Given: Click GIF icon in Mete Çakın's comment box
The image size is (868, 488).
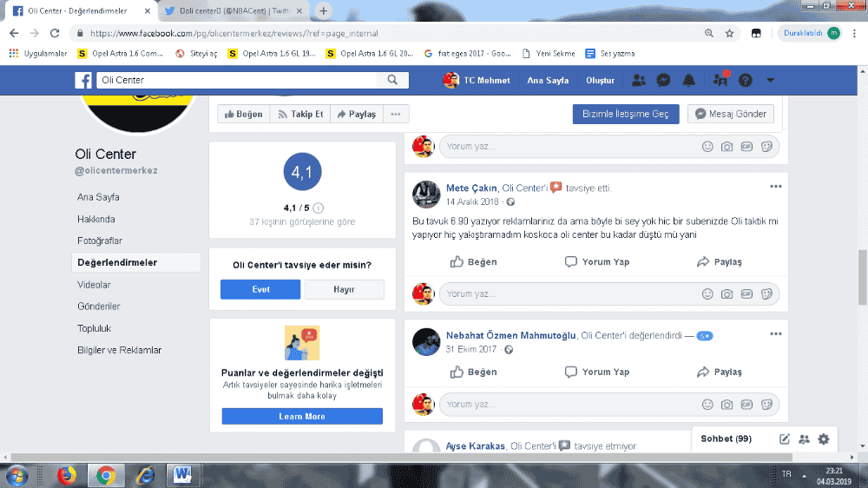Looking at the screenshot, I should click(x=746, y=294).
